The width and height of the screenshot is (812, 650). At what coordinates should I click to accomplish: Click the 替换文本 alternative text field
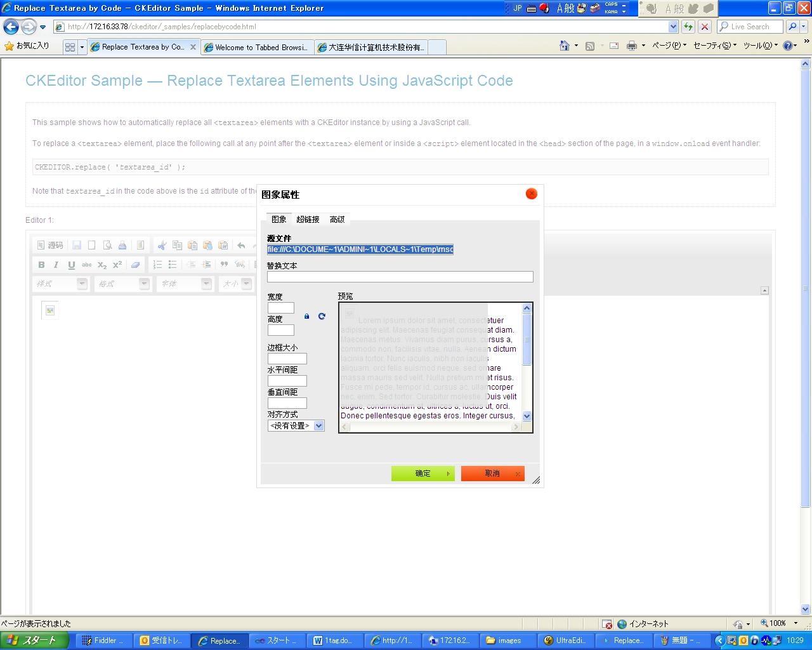pos(400,277)
